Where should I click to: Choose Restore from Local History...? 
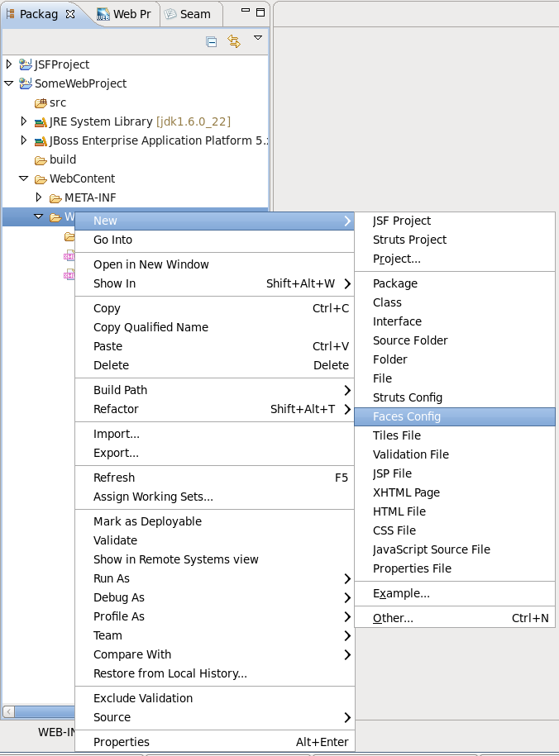[215, 673]
